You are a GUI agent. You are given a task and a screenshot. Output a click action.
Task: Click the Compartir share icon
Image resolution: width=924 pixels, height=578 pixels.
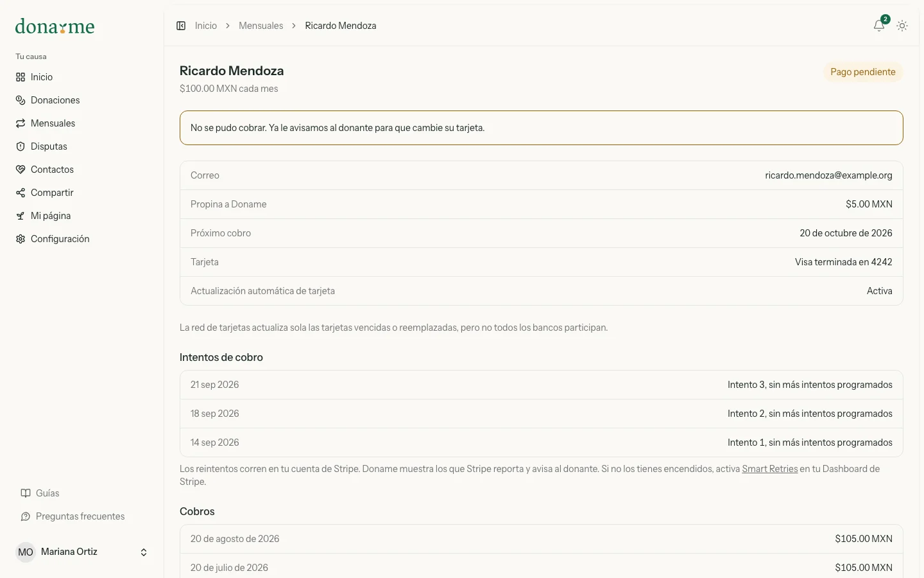[x=21, y=193]
